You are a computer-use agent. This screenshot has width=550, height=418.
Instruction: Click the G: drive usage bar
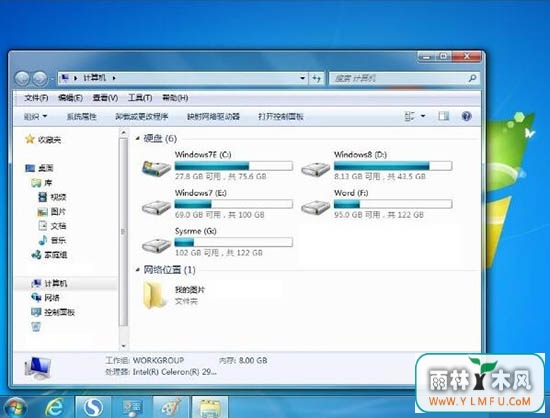234,242
